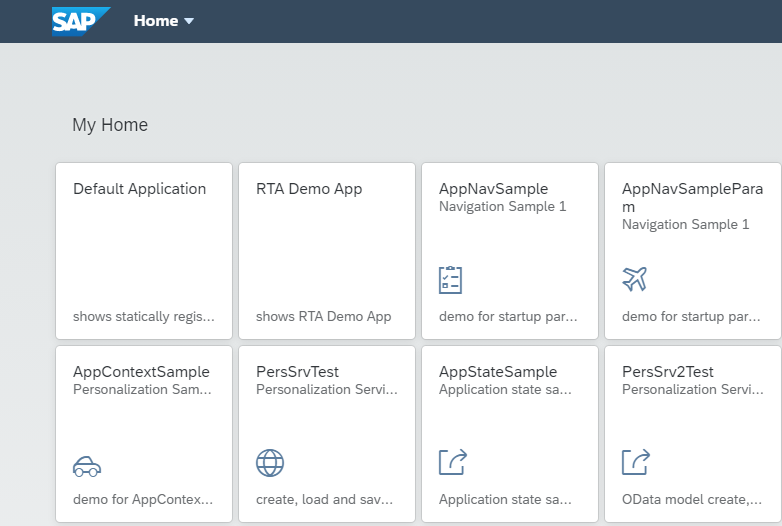Image resolution: width=782 pixels, height=526 pixels.
Task: Click the clipboard checklist icon on AppNavSample
Action: tap(451, 280)
